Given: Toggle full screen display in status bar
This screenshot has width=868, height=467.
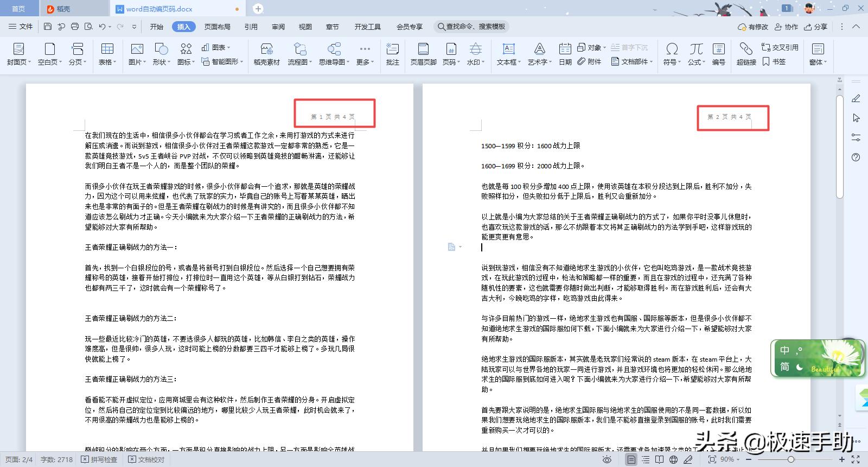Looking at the screenshot, I should (x=856, y=460).
